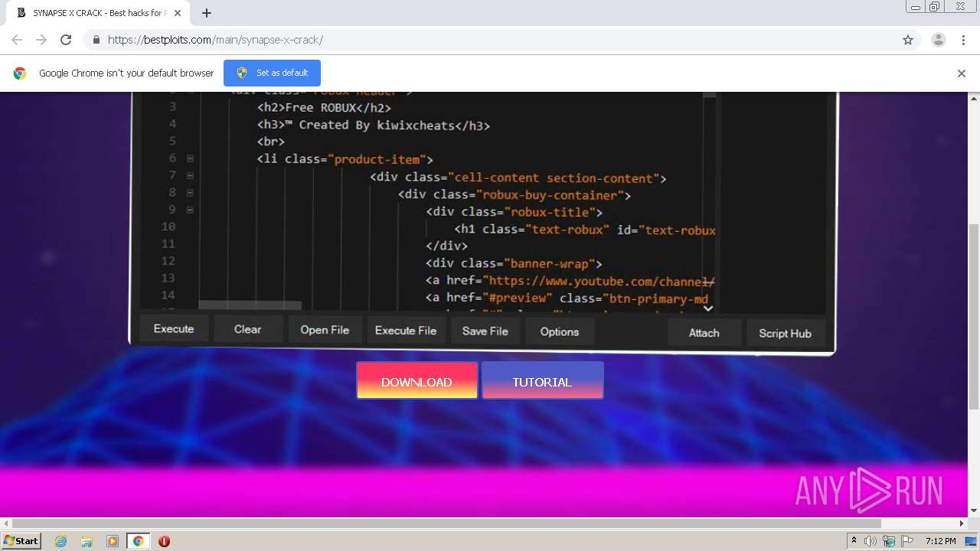Image resolution: width=980 pixels, height=551 pixels.
Task: Open the Chrome three-dot menu
Action: [962, 40]
